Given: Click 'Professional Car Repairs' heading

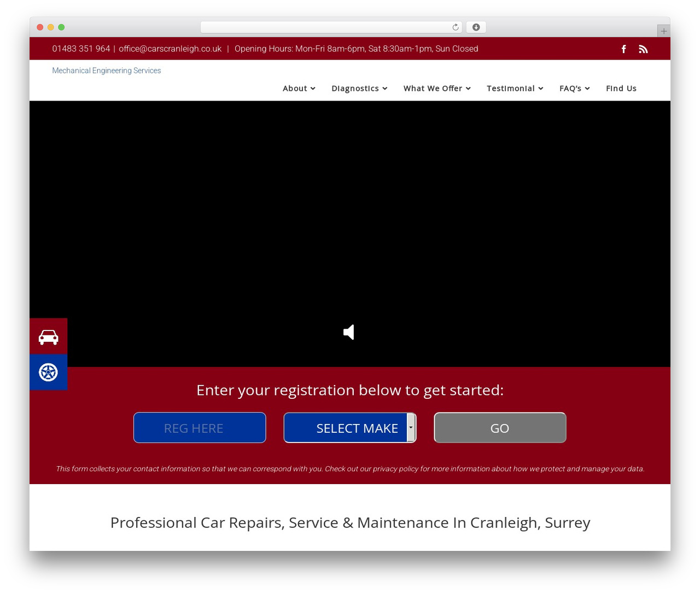Looking at the screenshot, I should coord(350,523).
